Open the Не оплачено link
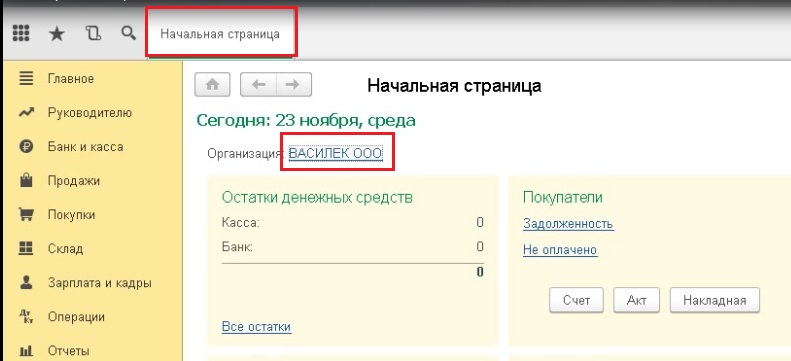The image size is (791, 361). (x=560, y=250)
